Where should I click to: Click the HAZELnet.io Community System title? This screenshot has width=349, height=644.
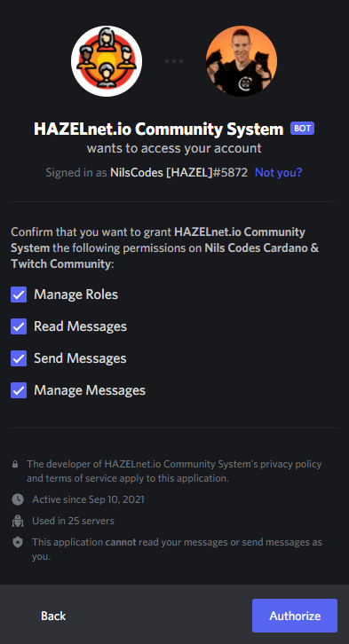coord(159,129)
